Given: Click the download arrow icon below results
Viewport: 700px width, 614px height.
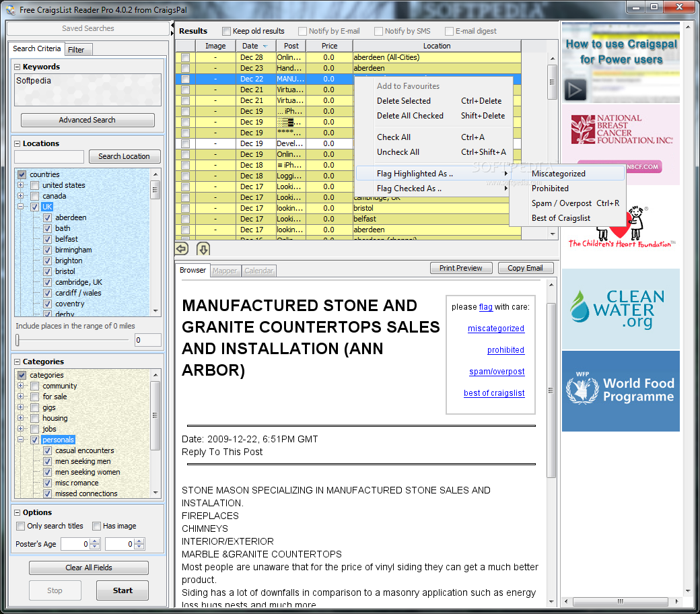Looking at the screenshot, I should (203, 248).
